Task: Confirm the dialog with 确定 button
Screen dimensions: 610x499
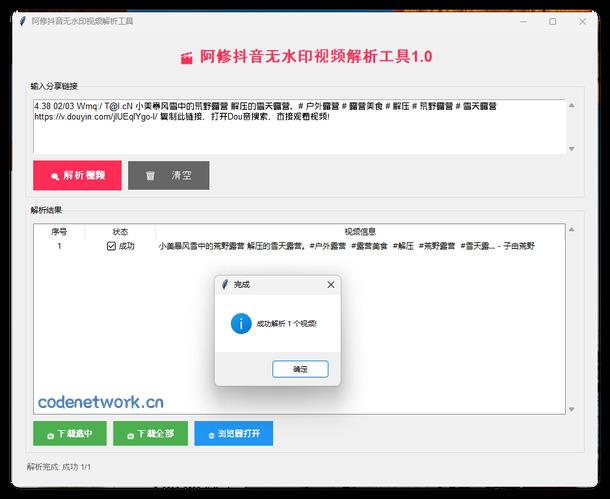Action: click(x=300, y=369)
